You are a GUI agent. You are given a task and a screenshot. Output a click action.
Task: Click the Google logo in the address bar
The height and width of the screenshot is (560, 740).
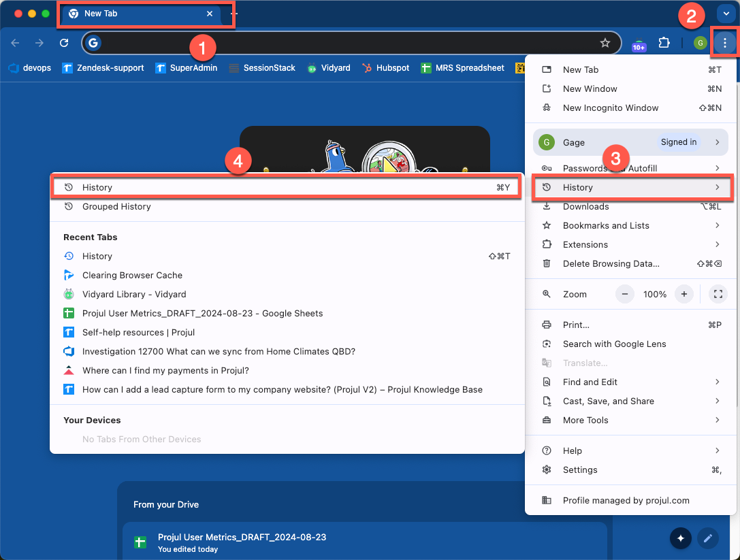pyautogui.click(x=93, y=42)
